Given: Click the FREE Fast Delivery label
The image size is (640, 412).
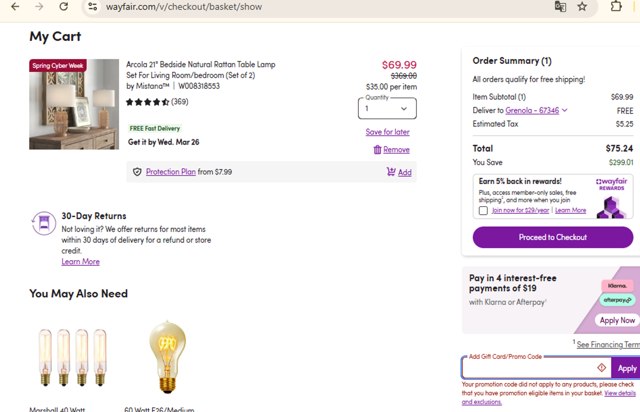Looking at the screenshot, I should coord(155,128).
